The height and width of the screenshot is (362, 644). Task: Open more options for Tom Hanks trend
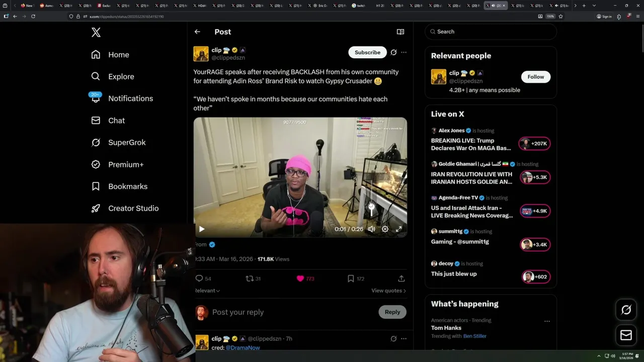pyautogui.click(x=547, y=321)
